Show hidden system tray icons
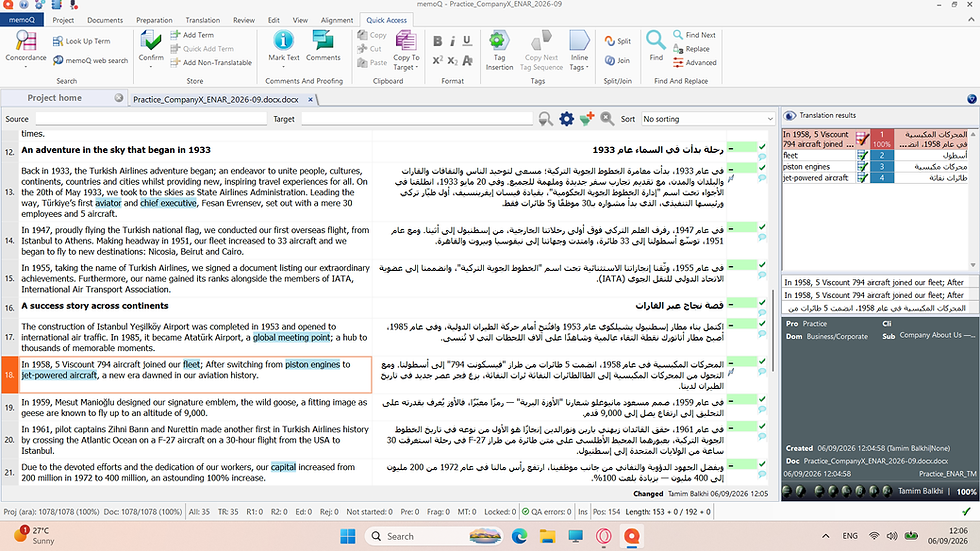This screenshot has width=980, height=551. click(826, 536)
